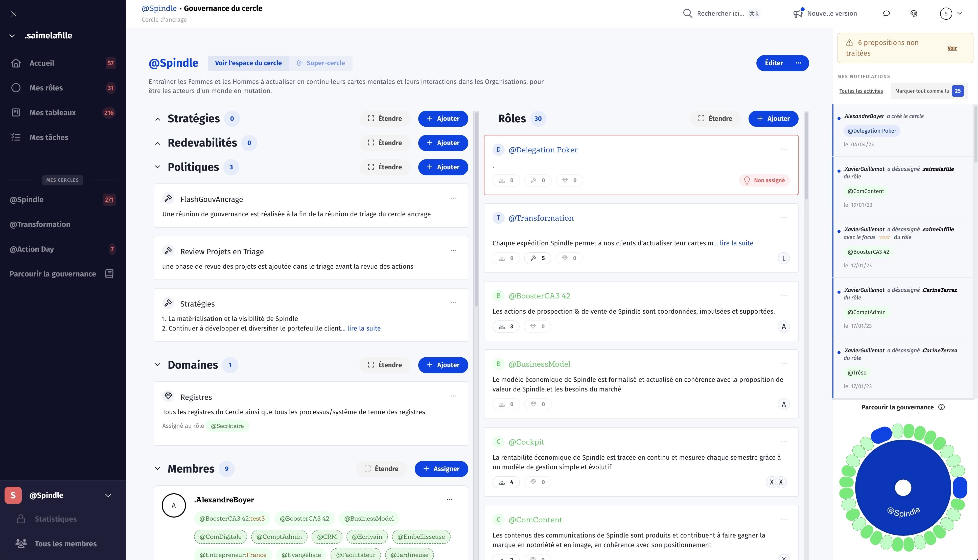978x560 pixels.
Task: Switch to Super-cercle tab
Action: click(x=321, y=63)
